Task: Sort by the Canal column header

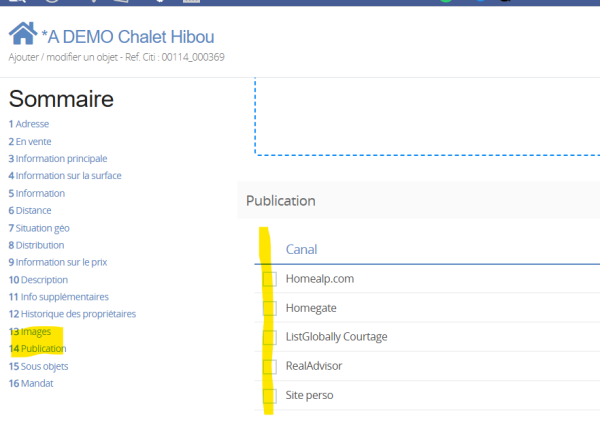Action: (x=302, y=250)
